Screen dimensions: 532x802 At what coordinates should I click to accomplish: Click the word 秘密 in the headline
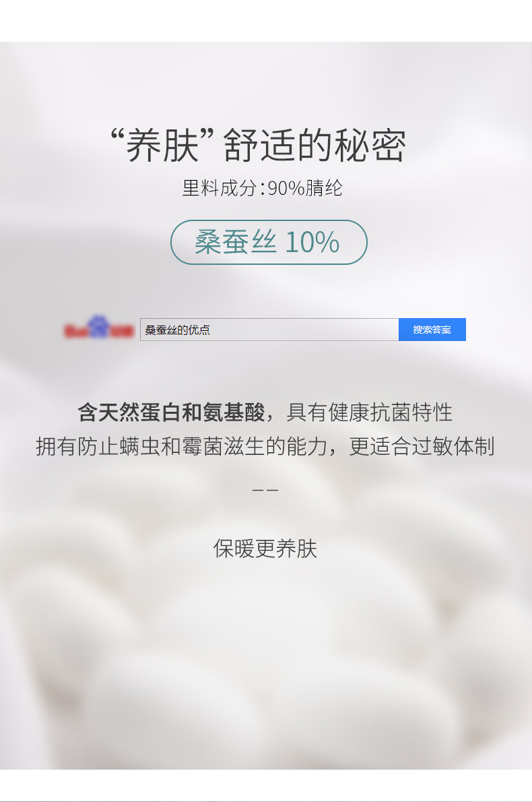click(370, 146)
